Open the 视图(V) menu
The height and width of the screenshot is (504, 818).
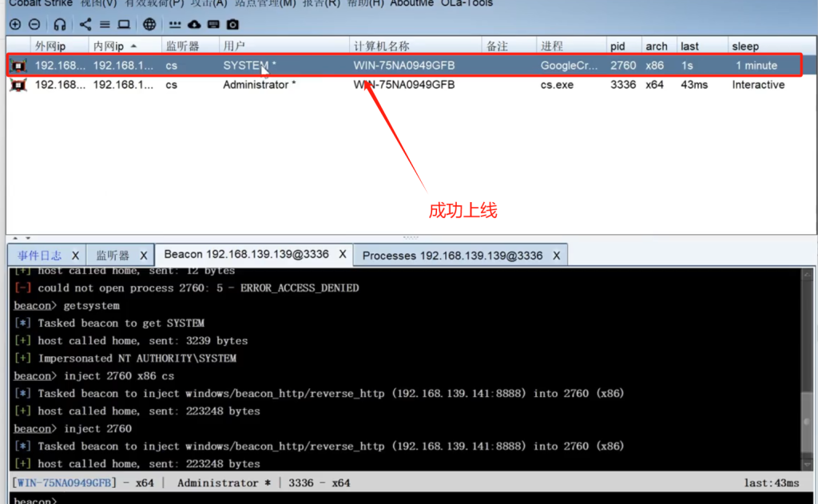[x=98, y=3]
